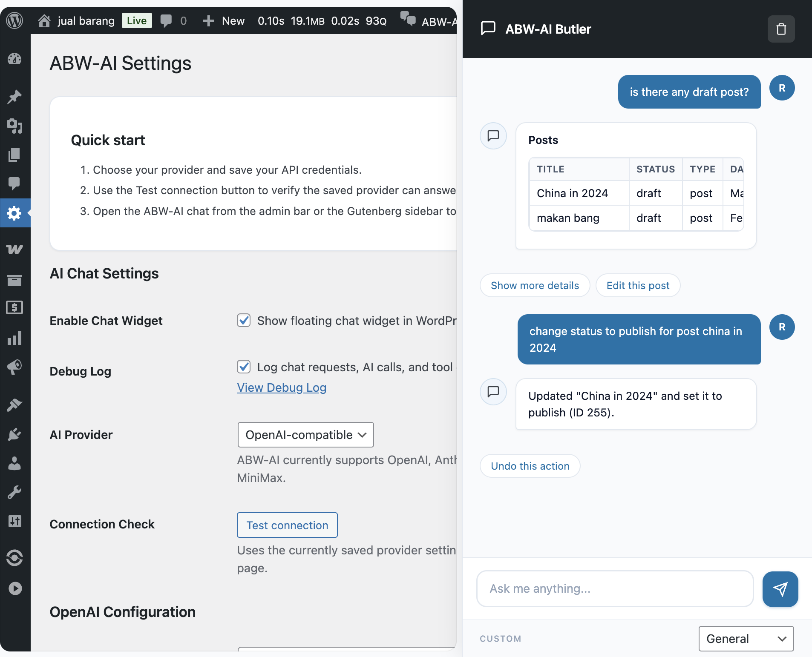812x657 pixels.
Task: Open the Tools wrench sidebar icon
Action: 15,492
